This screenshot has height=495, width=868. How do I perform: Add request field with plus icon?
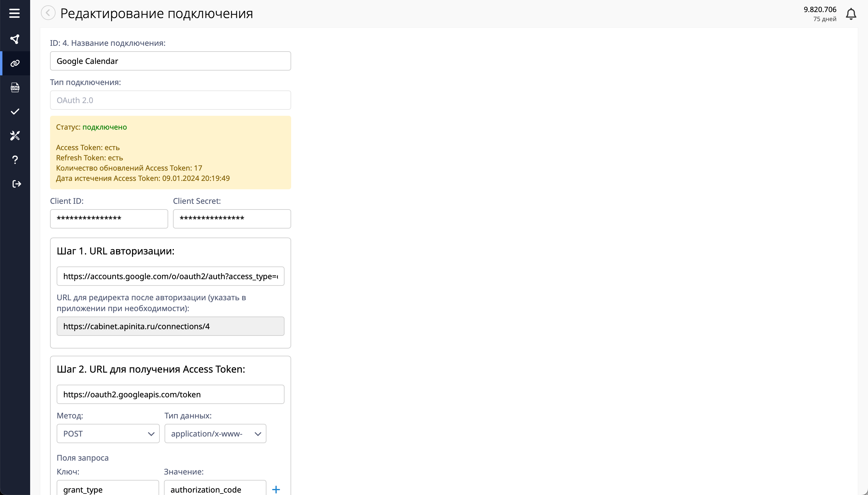[x=276, y=489]
